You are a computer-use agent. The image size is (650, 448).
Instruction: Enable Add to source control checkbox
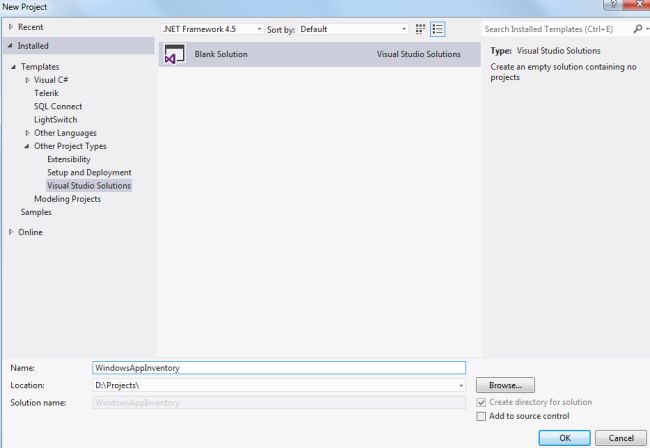[481, 416]
